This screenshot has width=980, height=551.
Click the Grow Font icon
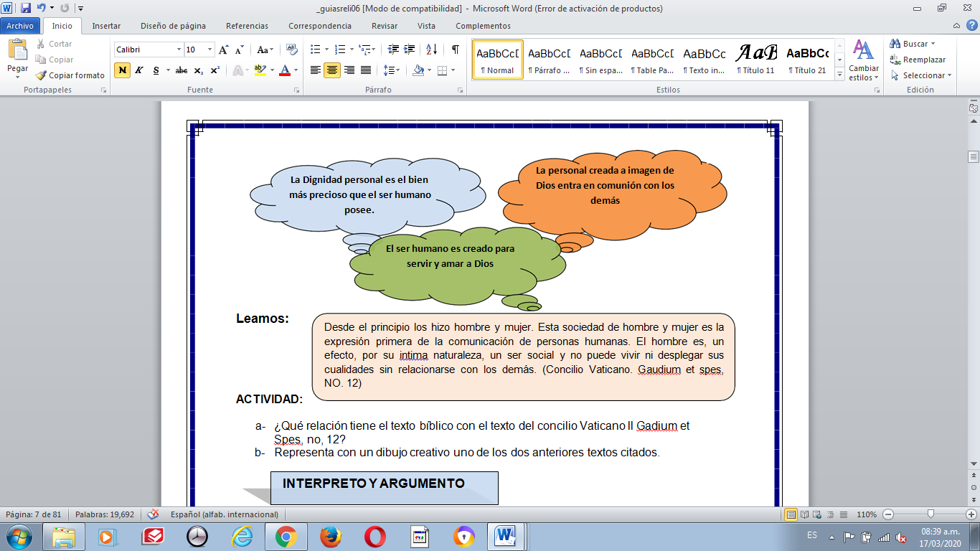(224, 50)
